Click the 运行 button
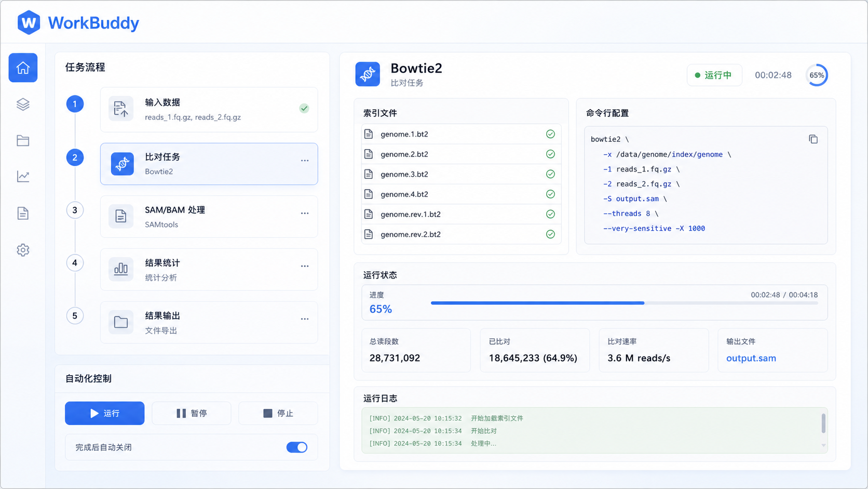Viewport: 868px width, 489px height. pos(104,413)
